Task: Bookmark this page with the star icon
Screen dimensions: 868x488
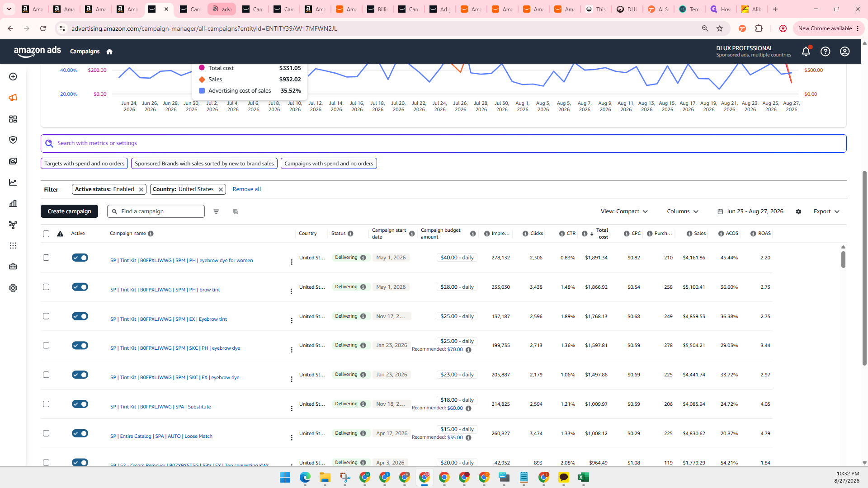Action: pyautogui.click(x=720, y=28)
